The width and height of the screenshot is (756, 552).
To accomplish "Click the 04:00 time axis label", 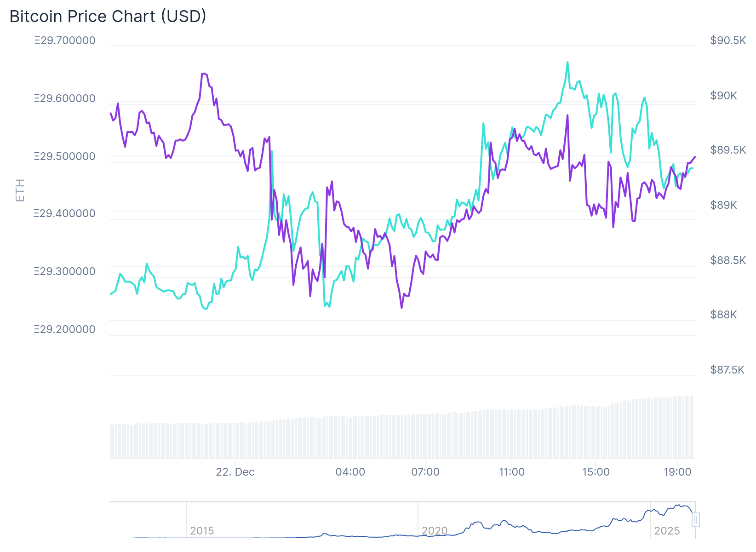I will [x=350, y=472].
